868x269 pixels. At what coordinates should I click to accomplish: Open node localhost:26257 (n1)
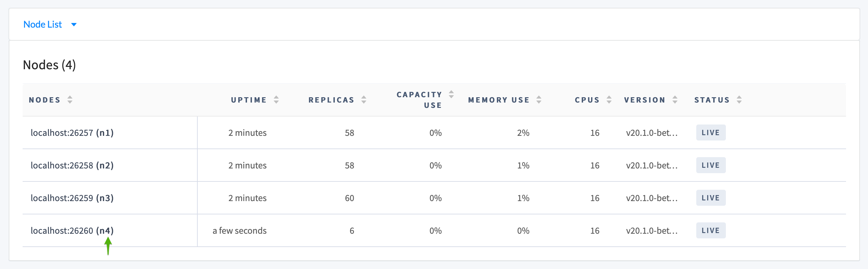[x=72, y=133]
